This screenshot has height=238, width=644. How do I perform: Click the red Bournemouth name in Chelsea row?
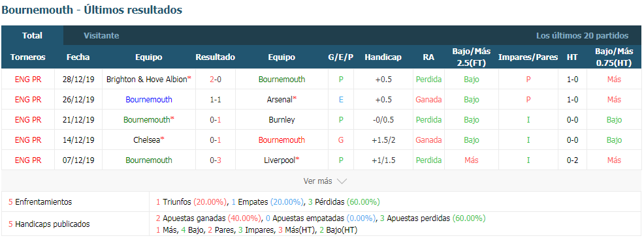282,140
